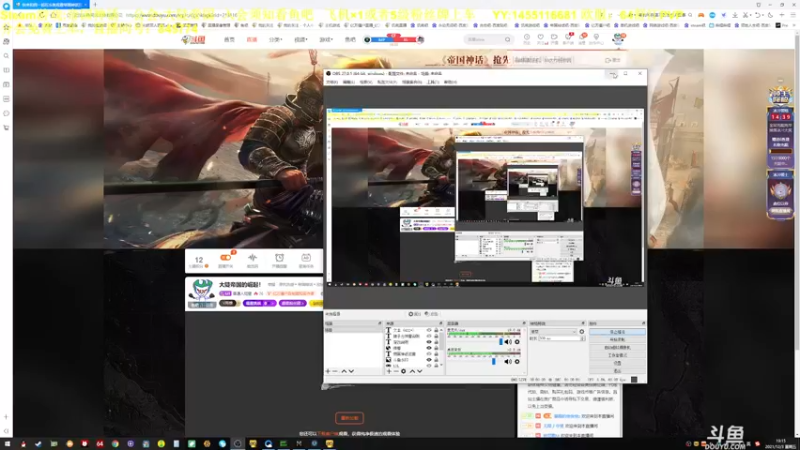Screen dimensions: 800x450
Task: Click the Douyu search magnifier icon
Action: pyautogui.click(x=507, y=39)
